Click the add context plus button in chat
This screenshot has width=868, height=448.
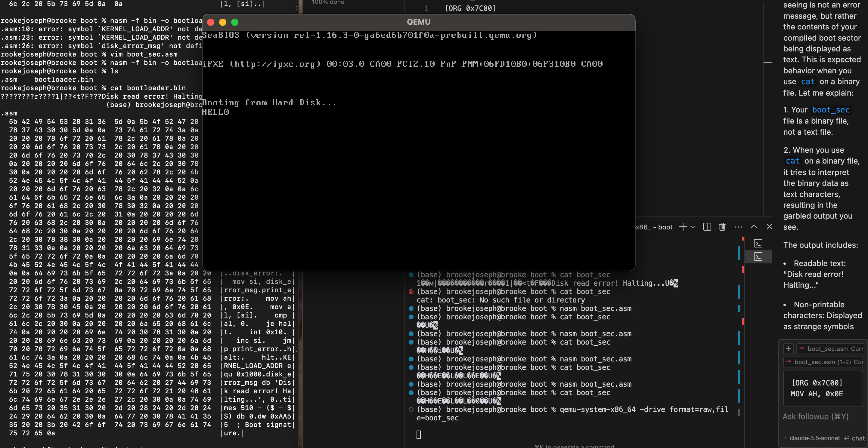(x=788, y=349)
